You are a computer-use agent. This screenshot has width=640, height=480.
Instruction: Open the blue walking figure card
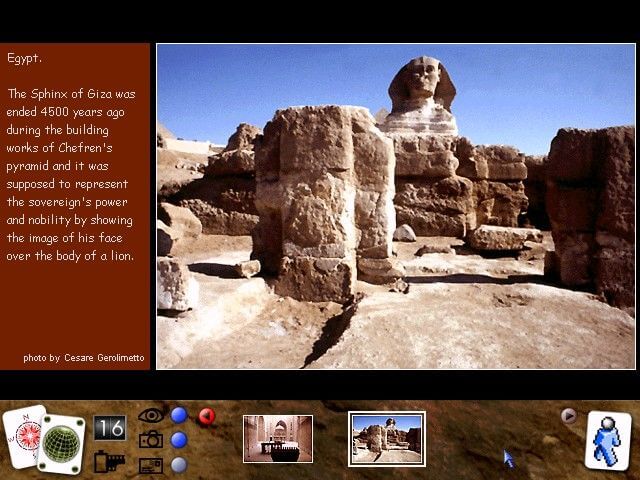[608, 440]
